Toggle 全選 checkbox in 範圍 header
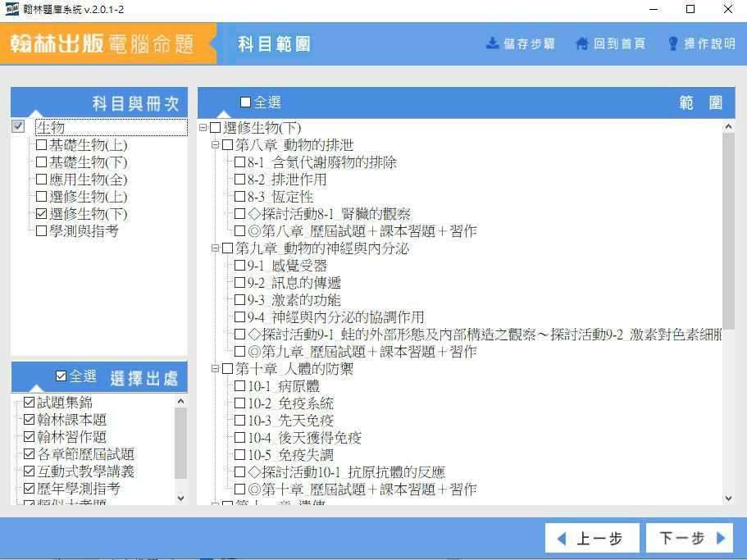747x560 pixels. coord(245,102)
